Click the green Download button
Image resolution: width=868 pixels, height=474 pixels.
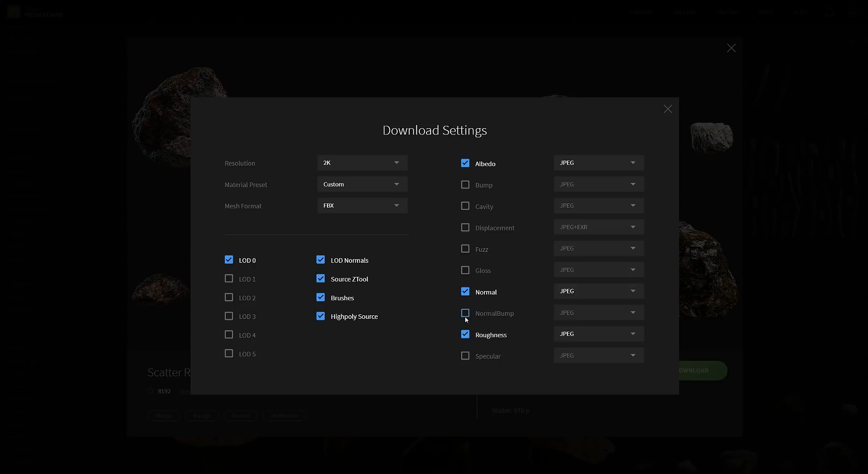[702, 370]
